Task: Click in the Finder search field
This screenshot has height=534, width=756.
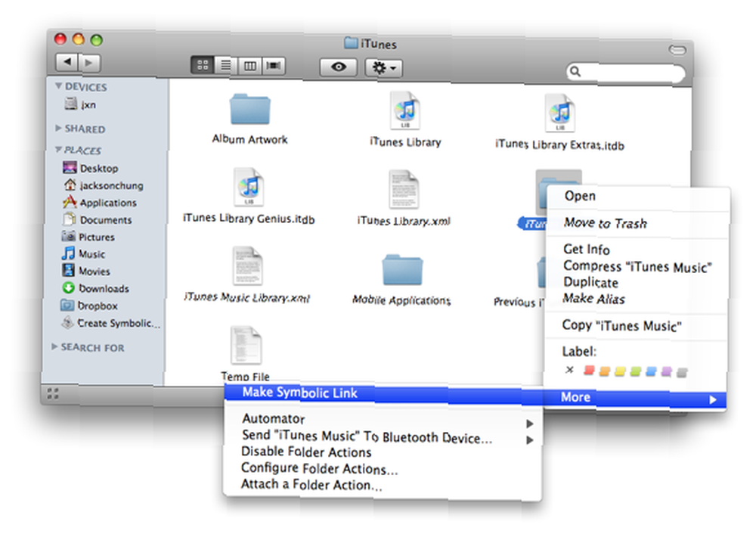Action: [625, 73]
